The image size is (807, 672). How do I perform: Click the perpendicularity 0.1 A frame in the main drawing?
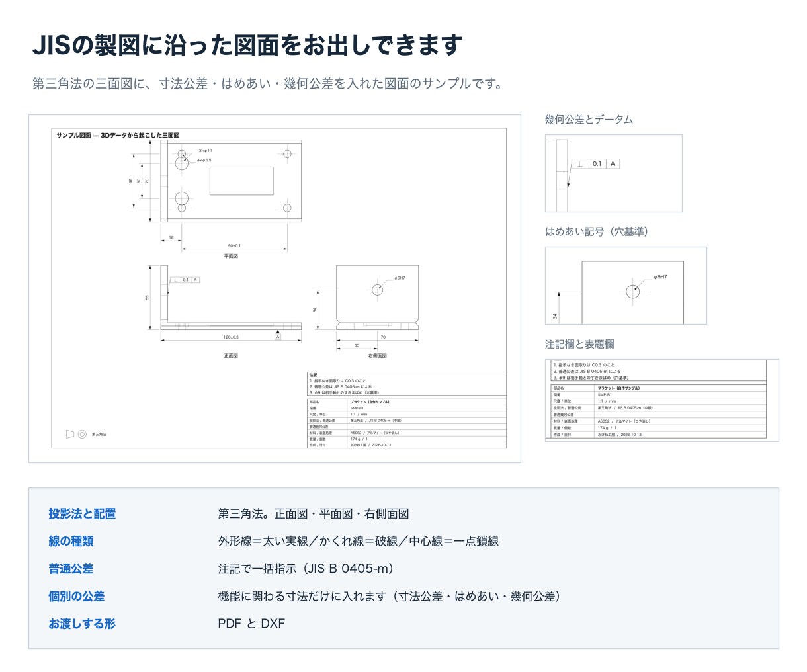(185, 280)
